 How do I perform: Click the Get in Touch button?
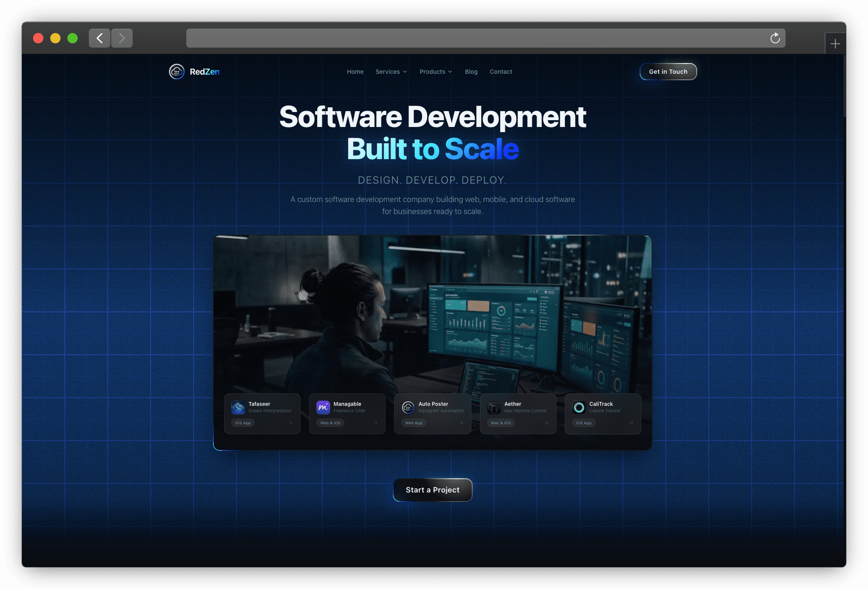(x=668, y=72)
